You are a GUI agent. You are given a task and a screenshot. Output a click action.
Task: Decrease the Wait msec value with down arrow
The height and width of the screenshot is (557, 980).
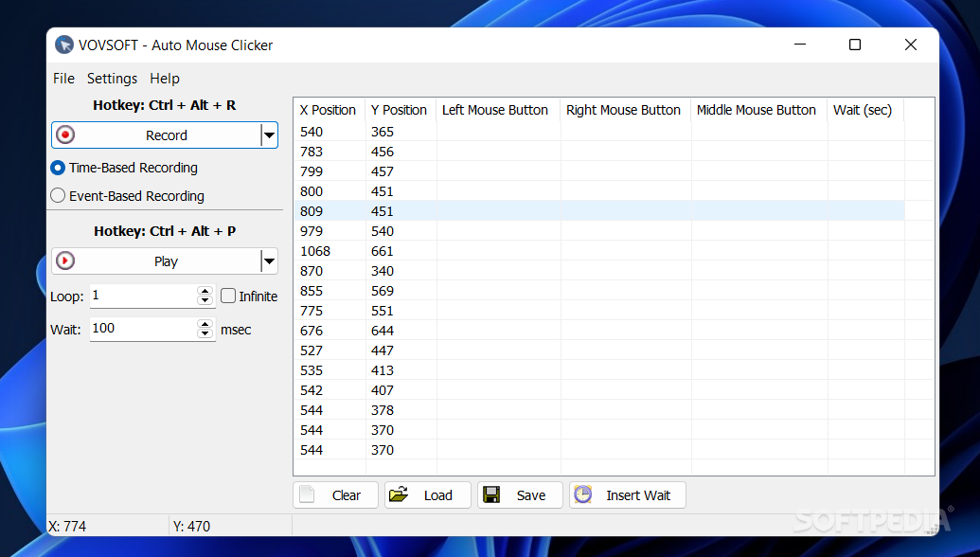click(x=205, y=333)
